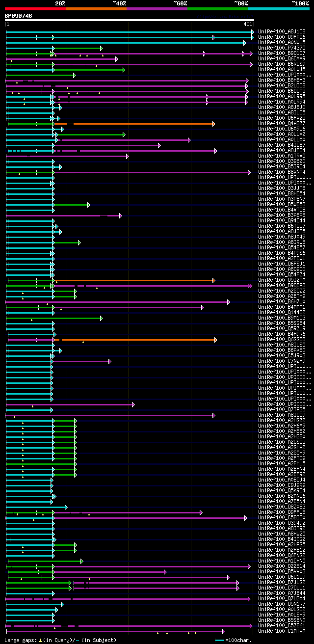Select label UniRef100_Q609L6
The image size is (314, 644).
coord(282,129)
